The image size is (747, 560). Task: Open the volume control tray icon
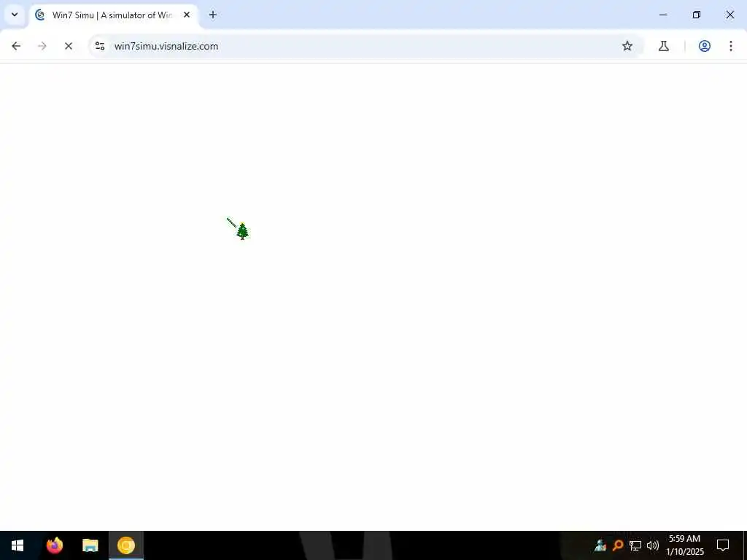(653, 545)
